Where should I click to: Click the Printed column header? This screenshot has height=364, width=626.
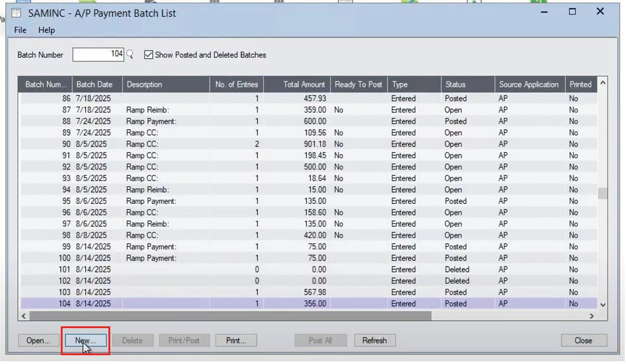581,84
